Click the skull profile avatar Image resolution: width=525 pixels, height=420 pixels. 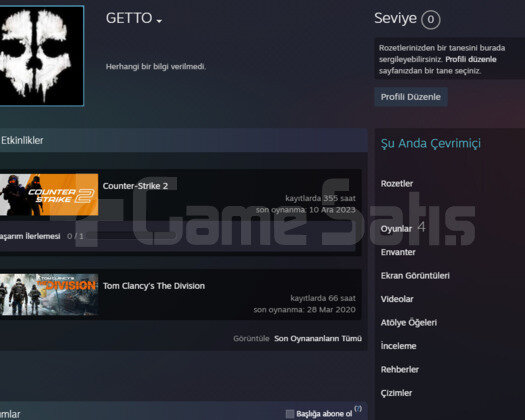pos(42,56)
